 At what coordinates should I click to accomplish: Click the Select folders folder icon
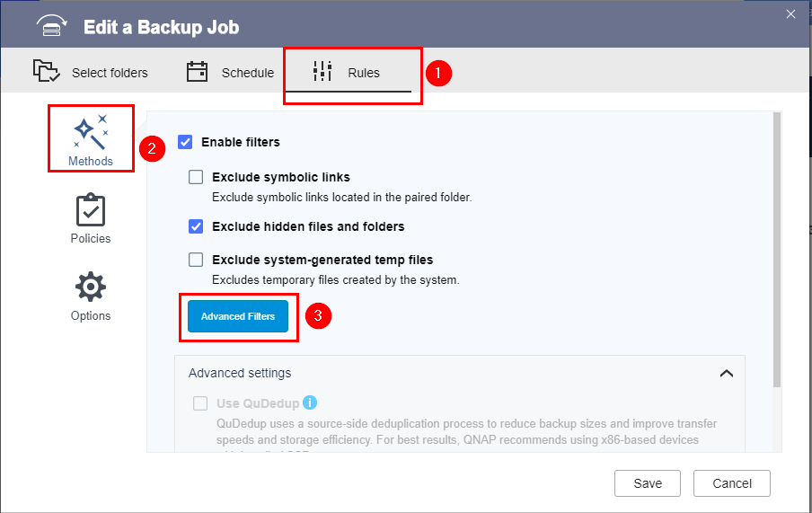(46, 72)
